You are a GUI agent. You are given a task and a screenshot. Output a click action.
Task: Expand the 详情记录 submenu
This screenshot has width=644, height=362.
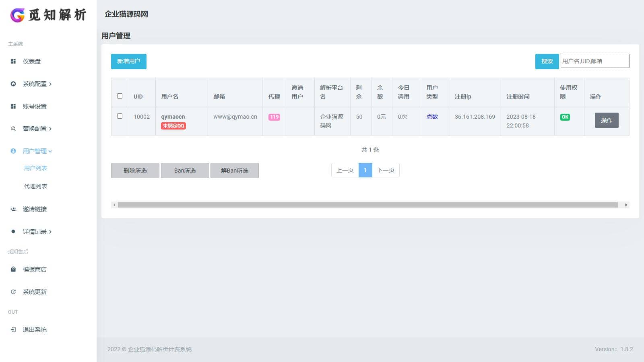coord(37,232)
